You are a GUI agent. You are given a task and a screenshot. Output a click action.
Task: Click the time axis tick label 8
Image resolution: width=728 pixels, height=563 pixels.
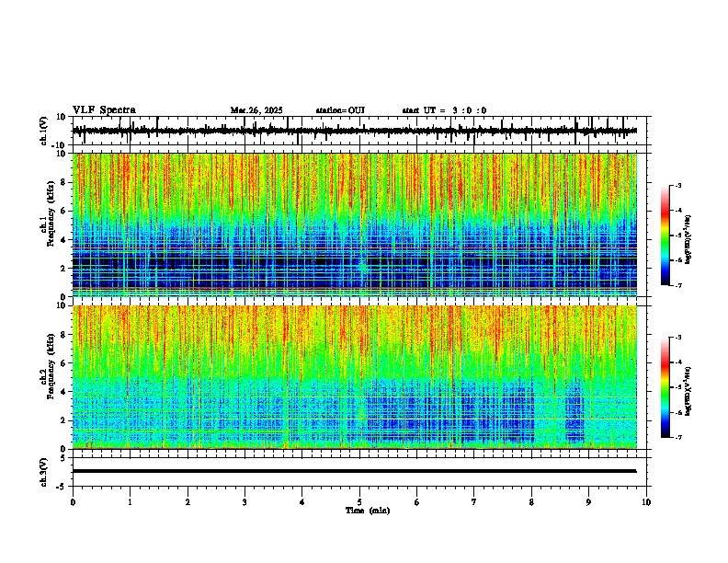click(531, 502)
